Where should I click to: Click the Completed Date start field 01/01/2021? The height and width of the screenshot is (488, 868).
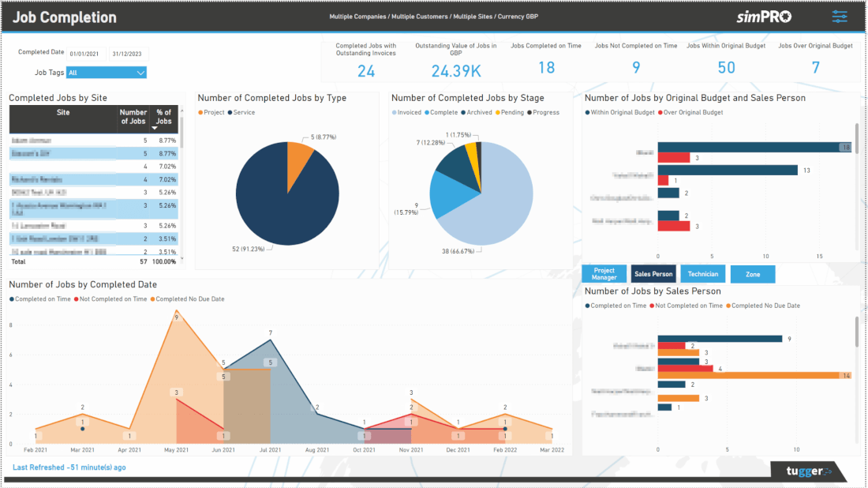(84, 54)
